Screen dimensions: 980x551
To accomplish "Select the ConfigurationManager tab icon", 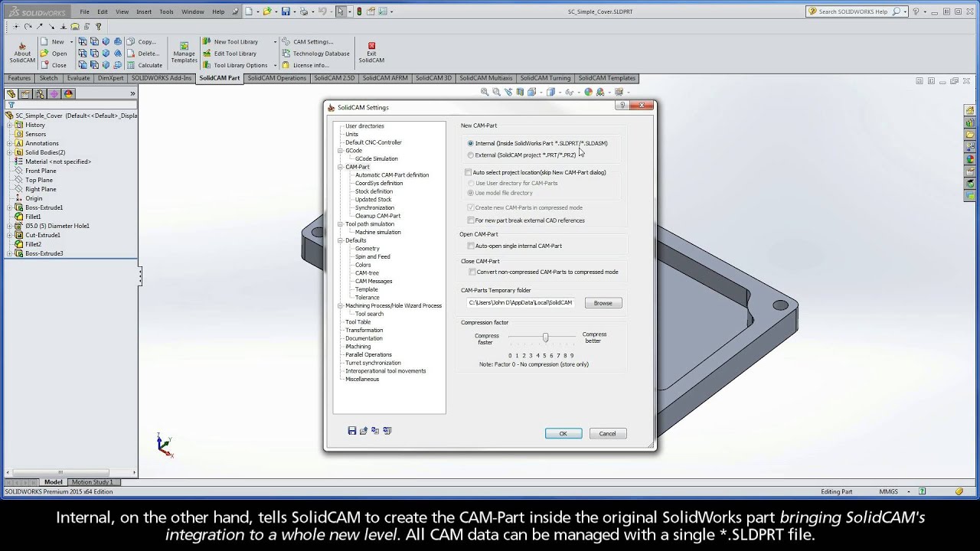I will (40, 93).
